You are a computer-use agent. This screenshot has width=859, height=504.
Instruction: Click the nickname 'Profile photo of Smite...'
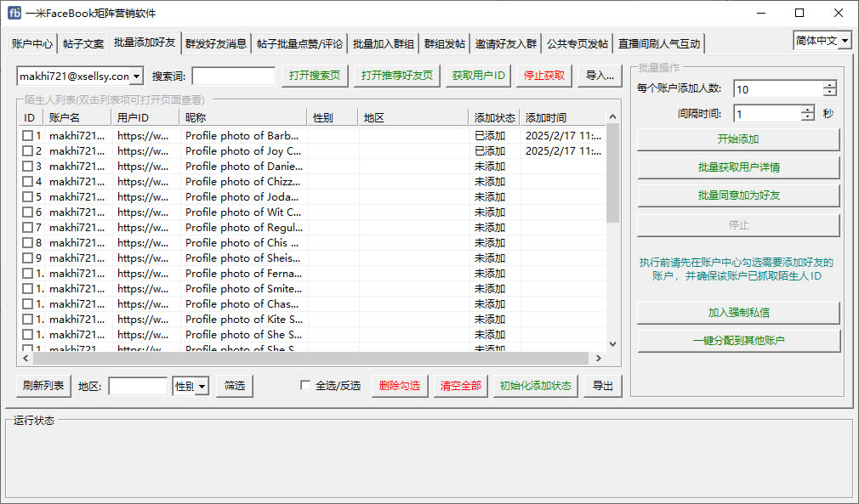(x=244, y=289)
